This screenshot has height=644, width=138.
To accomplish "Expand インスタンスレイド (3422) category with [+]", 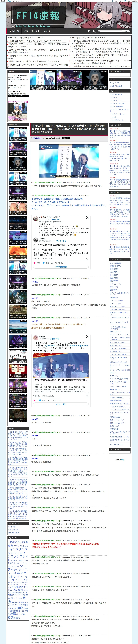I will pos(111,319).
